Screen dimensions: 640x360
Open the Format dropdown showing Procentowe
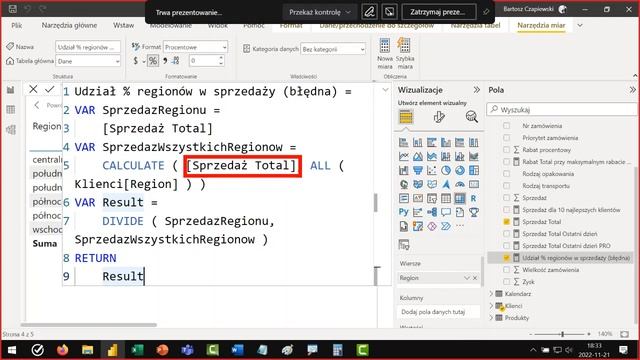pyautogui.click(x=196, y=47)
